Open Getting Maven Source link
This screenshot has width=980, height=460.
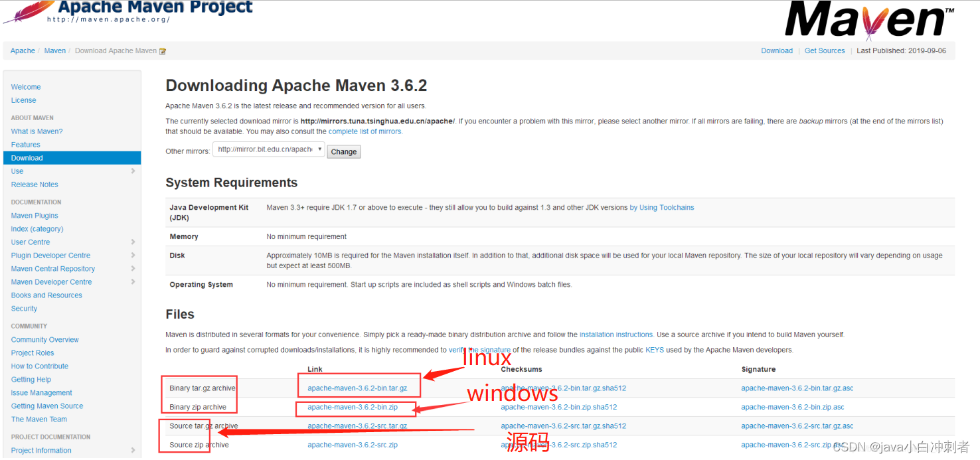(x=47, y=406)
